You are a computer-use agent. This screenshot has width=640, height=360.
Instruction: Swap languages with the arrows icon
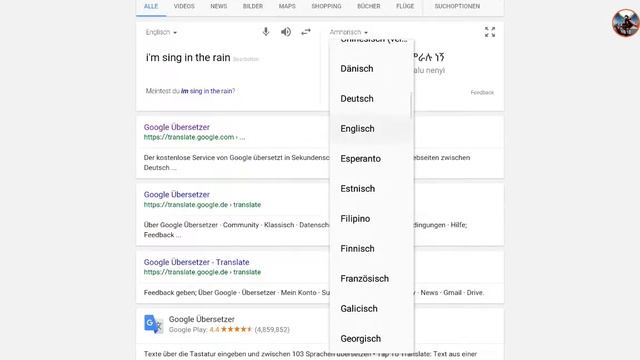306,32
